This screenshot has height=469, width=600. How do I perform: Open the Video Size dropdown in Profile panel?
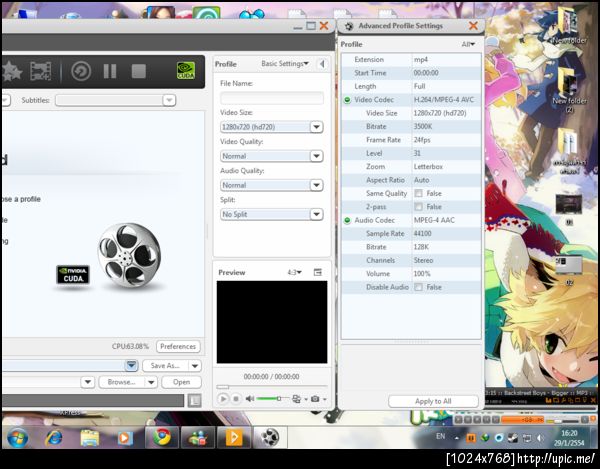click(316, 127)
